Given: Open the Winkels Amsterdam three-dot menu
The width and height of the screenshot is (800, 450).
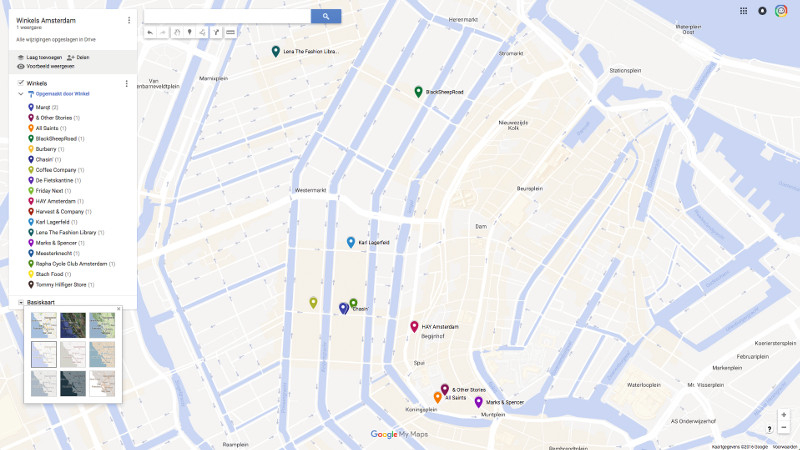Looking at the screenshot, I should coord(129,20).
